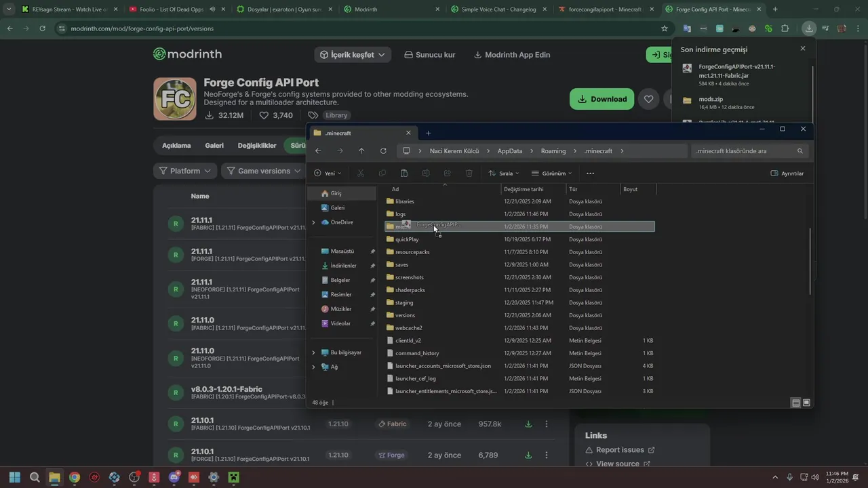The image size is (868, 488).
Task: Open the Explorer See more (three dots) menu
Action: click(590, 174)
